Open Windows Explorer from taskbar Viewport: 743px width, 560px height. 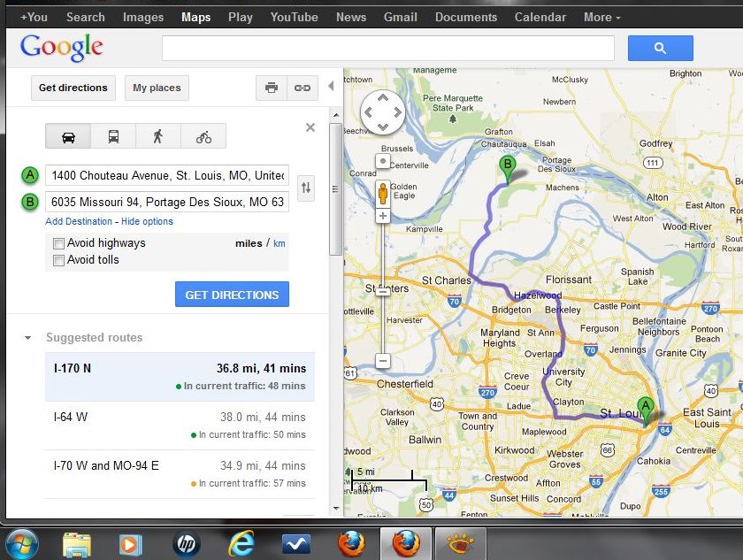click(77, 544)
